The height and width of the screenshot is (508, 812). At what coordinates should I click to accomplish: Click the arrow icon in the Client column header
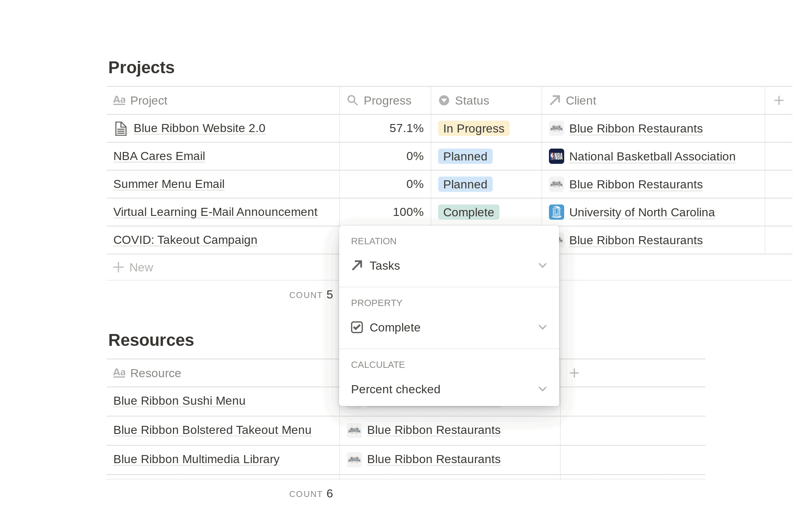pos(554,100)
